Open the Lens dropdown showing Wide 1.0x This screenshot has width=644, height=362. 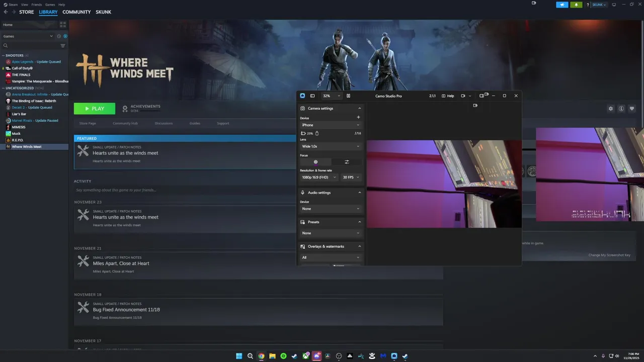click(x=331, y=146)
